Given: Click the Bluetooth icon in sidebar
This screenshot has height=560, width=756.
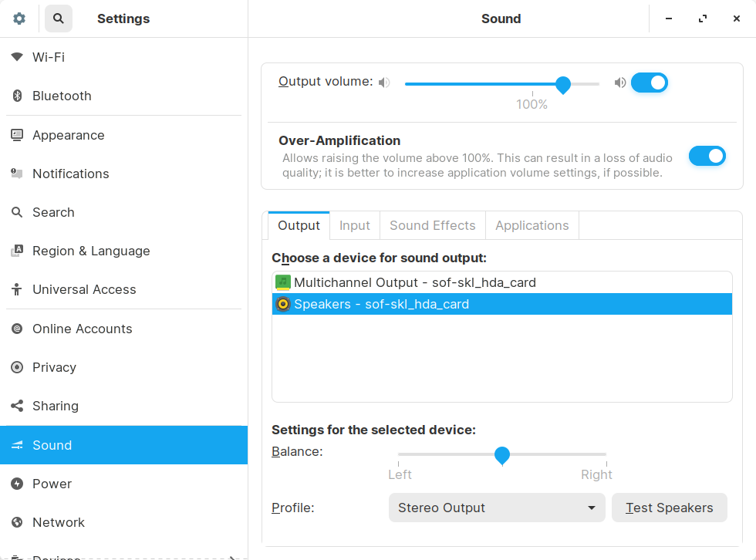Looking at the screenshot, I should 17,96.
